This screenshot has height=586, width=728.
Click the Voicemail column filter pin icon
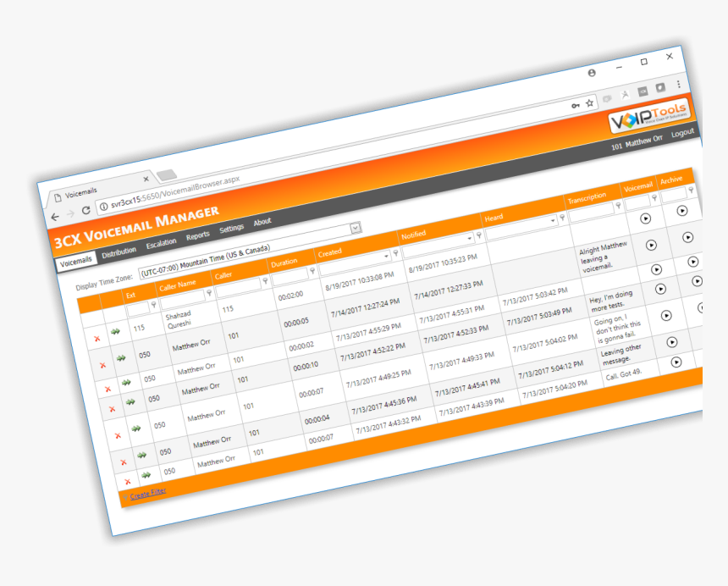(654, 197)
